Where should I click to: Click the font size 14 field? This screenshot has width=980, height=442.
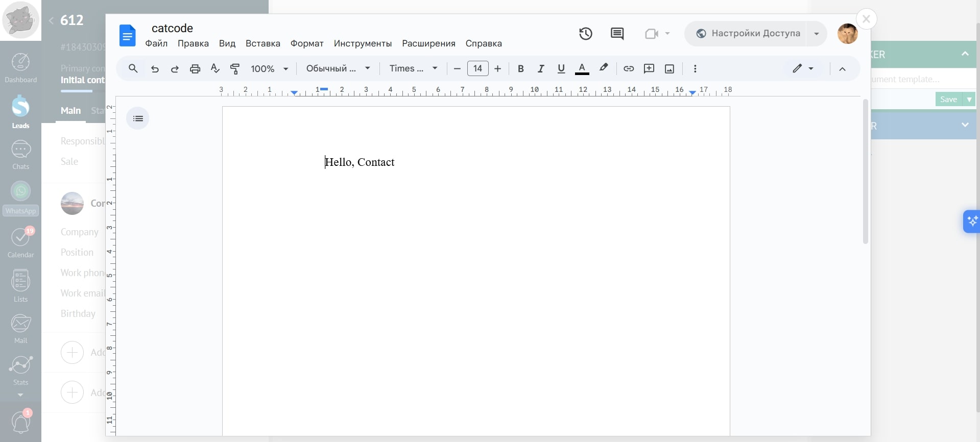(x=477, y=69)
